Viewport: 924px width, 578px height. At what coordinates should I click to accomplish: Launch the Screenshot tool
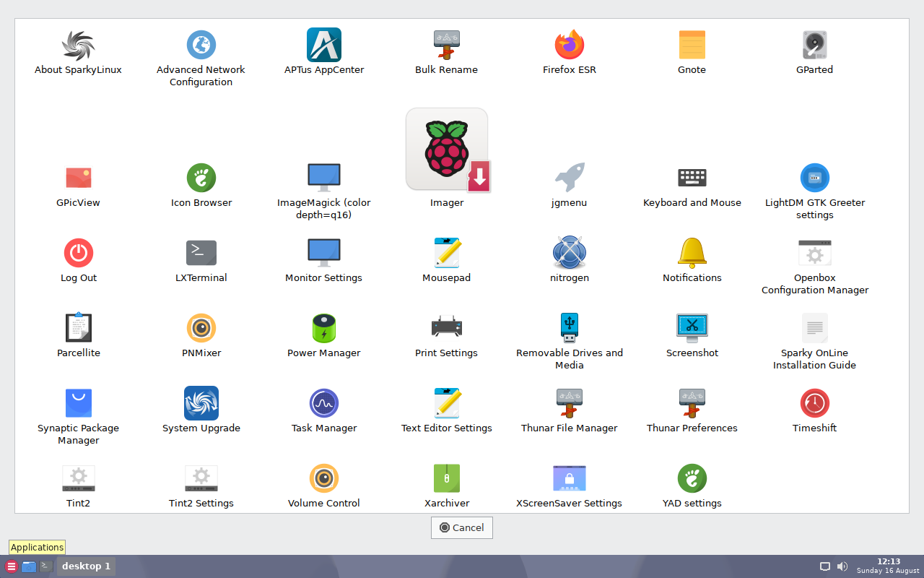(692, 328)
